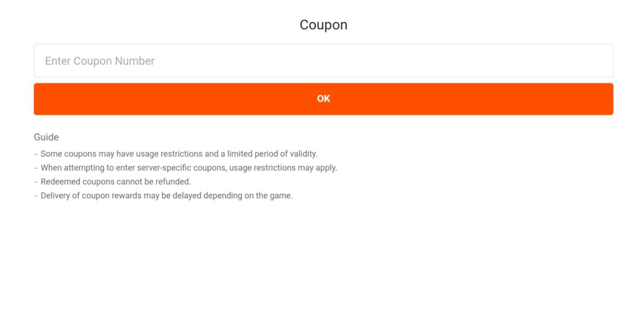
Task: Click the Coupon page title
Action: [x=323, y=25]
